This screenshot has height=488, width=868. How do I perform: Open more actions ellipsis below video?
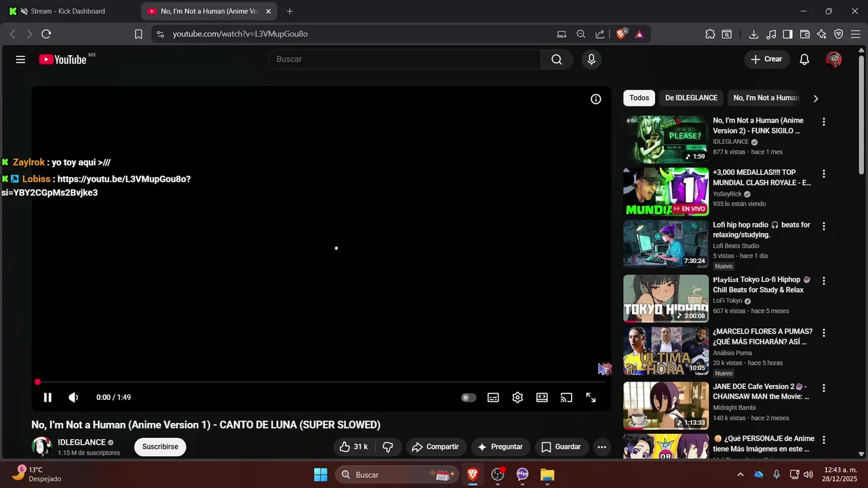(601, 447)
